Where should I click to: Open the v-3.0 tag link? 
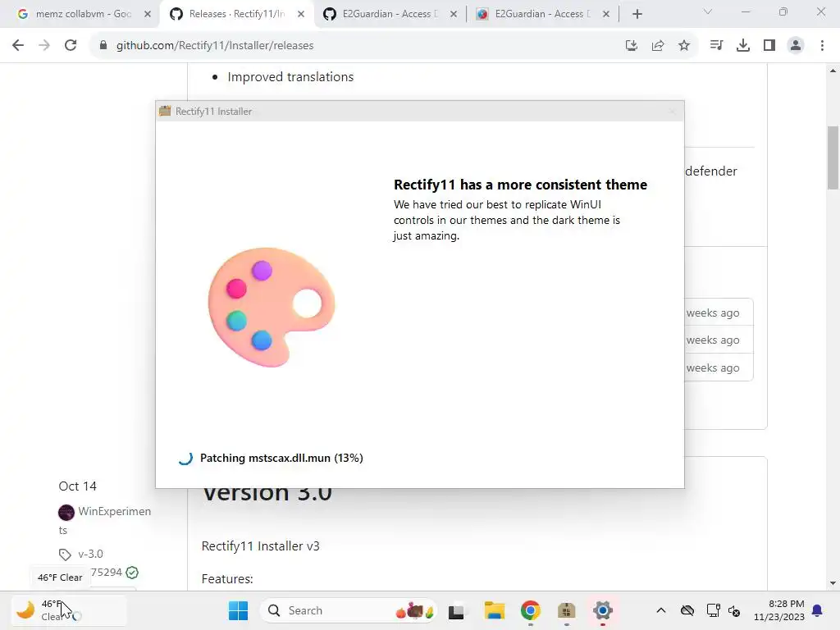(x=90, y=554)
